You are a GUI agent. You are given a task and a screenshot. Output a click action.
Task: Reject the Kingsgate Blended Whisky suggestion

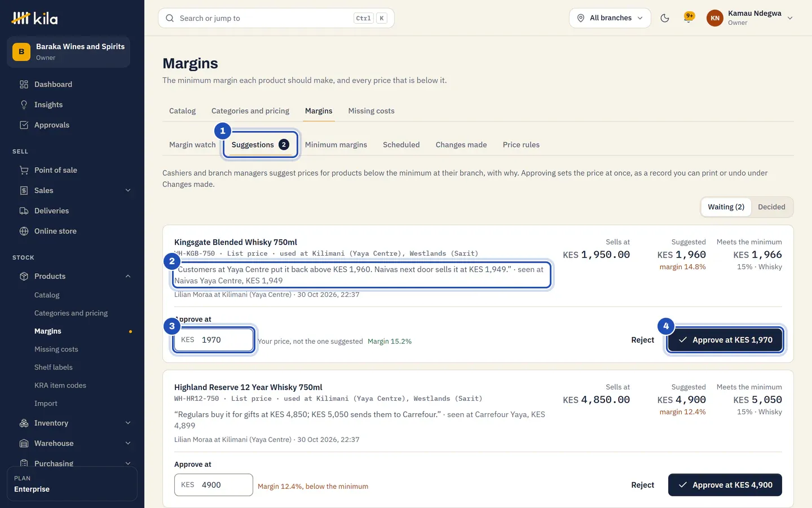pos(642,340)
